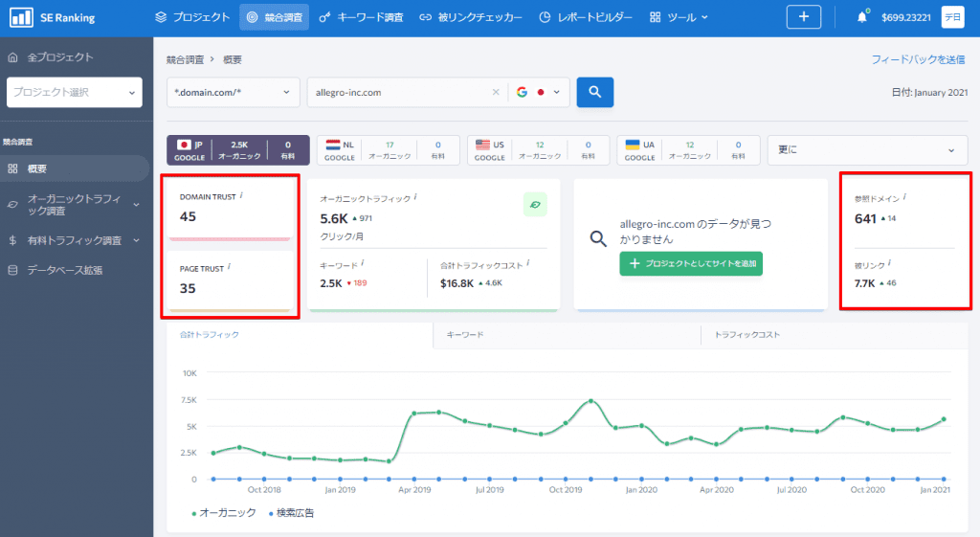Viewport: 980px width, 537px height.
Task: Open the プロジェクト選択 dropdown
Action: pos(75,92)
